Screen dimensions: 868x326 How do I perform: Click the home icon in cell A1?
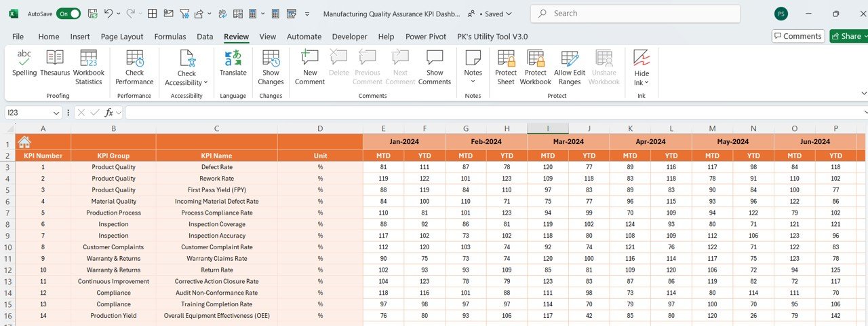point(24,142)
